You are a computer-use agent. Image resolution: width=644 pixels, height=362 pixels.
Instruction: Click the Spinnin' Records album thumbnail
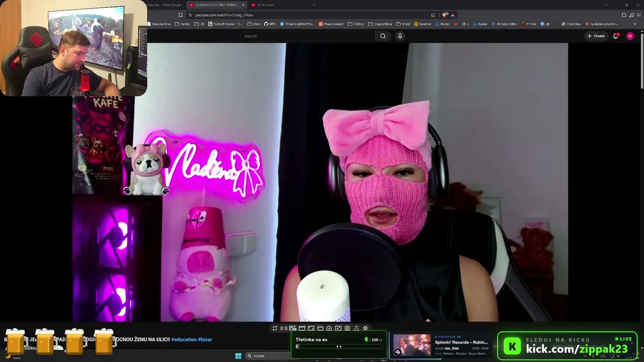click(412, 345)
